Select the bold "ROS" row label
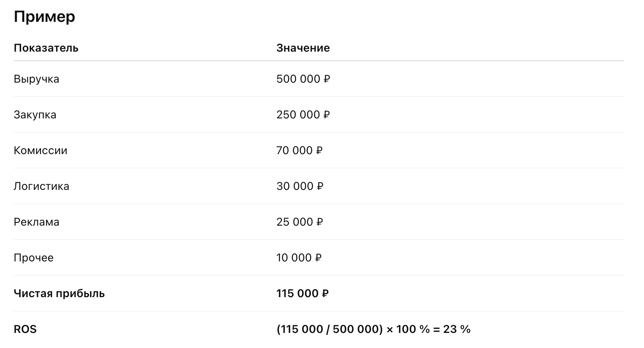 click(x=25, y=329)
